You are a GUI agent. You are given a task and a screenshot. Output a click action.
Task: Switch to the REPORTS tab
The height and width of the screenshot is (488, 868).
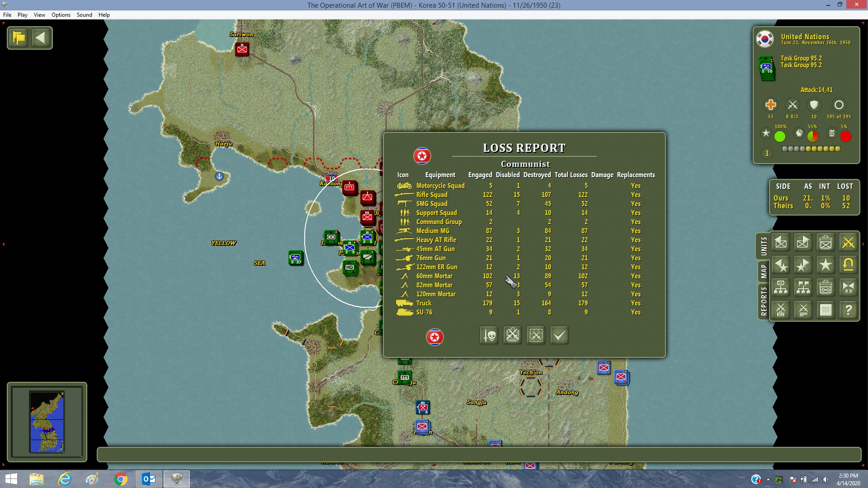click(x=764, y=301)
